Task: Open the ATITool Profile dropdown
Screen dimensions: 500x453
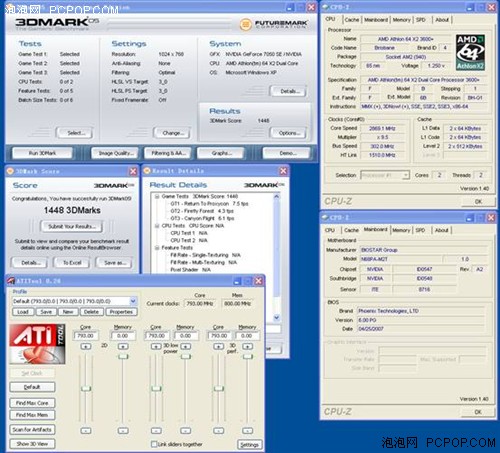Action: [133, 301]
